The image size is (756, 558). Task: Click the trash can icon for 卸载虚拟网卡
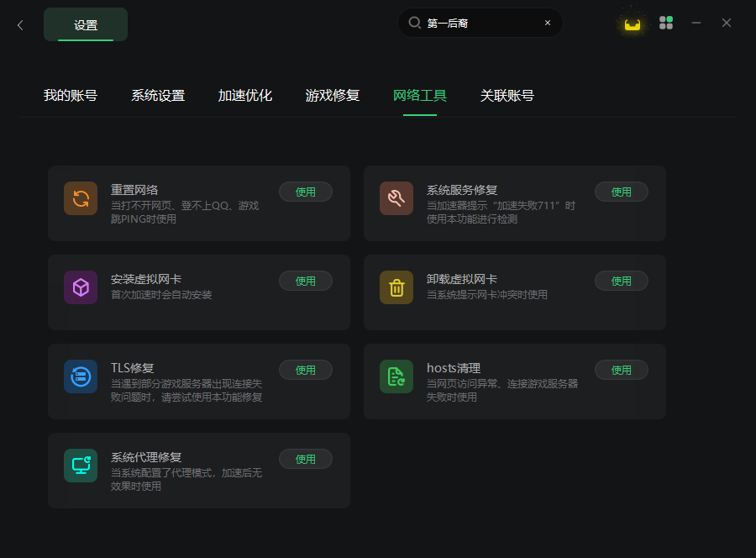coord(396,287)
